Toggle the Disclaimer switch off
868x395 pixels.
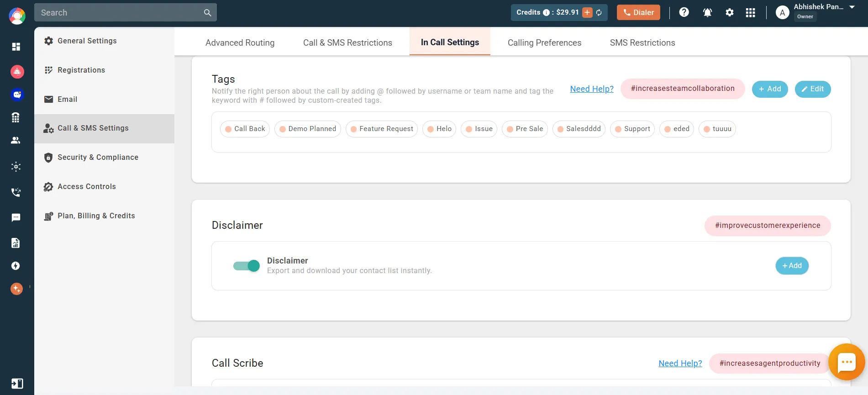point(247,266)
